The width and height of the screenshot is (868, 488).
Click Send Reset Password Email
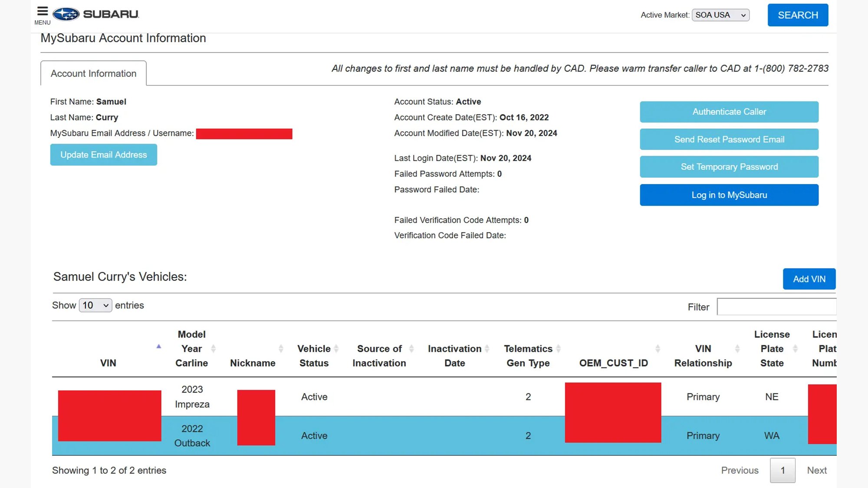(x=729, y=139)
